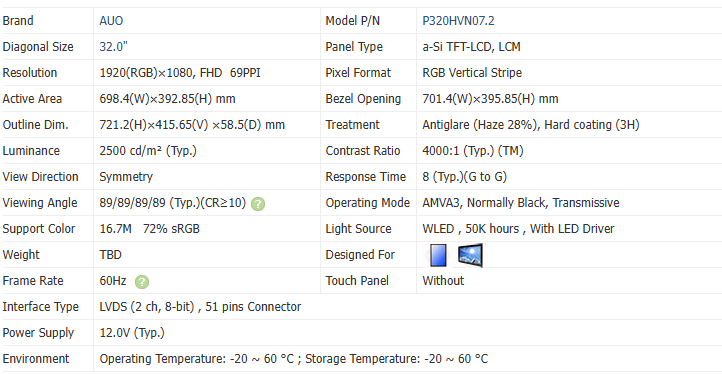Select the a-Si TFT-LCD, LCM panel type text
Image resolution: width=722 pixels, height=374 pixels.
point(472,47)
